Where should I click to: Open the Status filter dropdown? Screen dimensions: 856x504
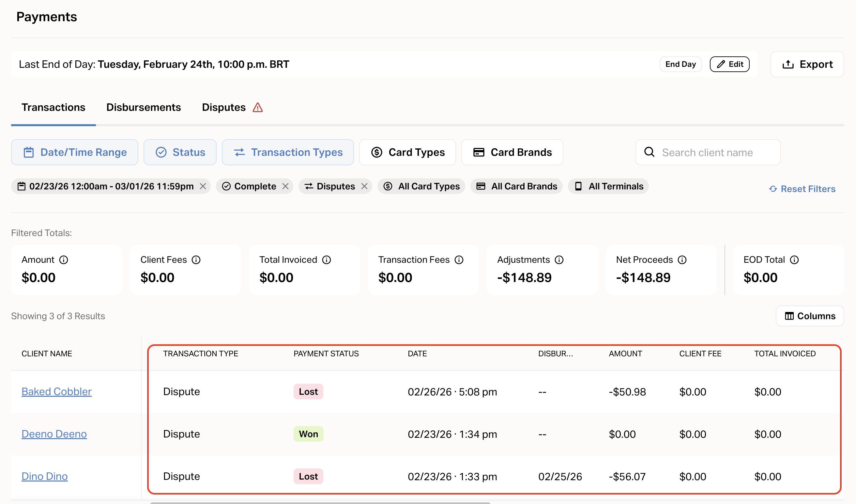click(180, 152)
